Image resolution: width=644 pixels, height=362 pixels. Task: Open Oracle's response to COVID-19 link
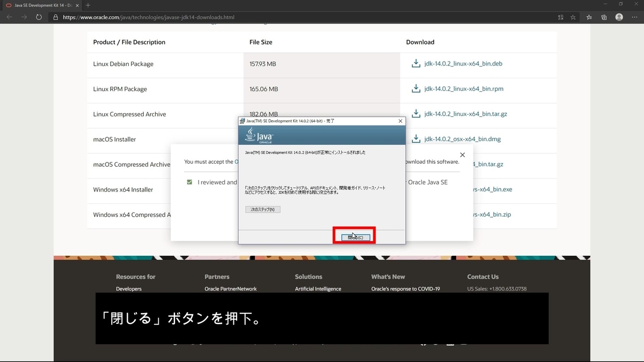pyautogui.click(x=406, y=289)
